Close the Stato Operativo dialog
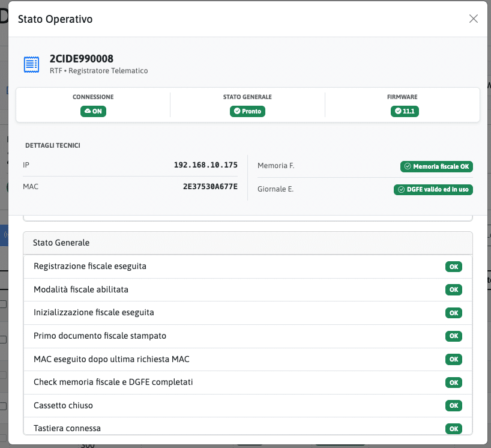 point(473,19)
